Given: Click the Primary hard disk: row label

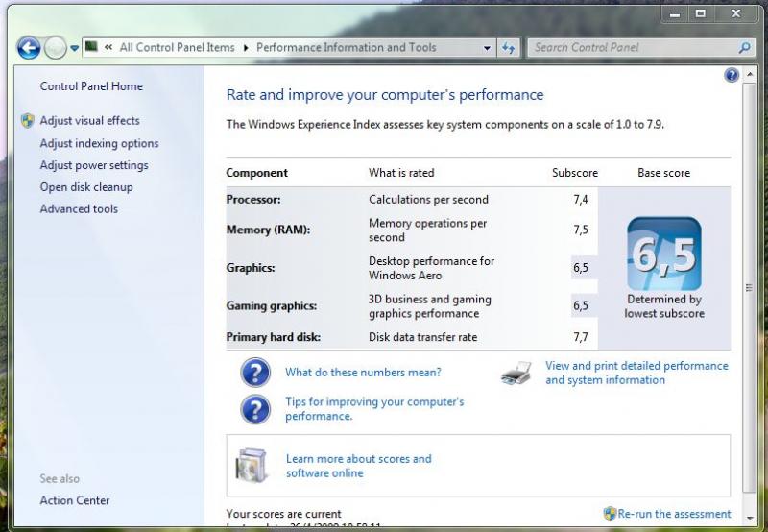Looking at the screenshot, I should pyautogui.click(x=274, y=337).
